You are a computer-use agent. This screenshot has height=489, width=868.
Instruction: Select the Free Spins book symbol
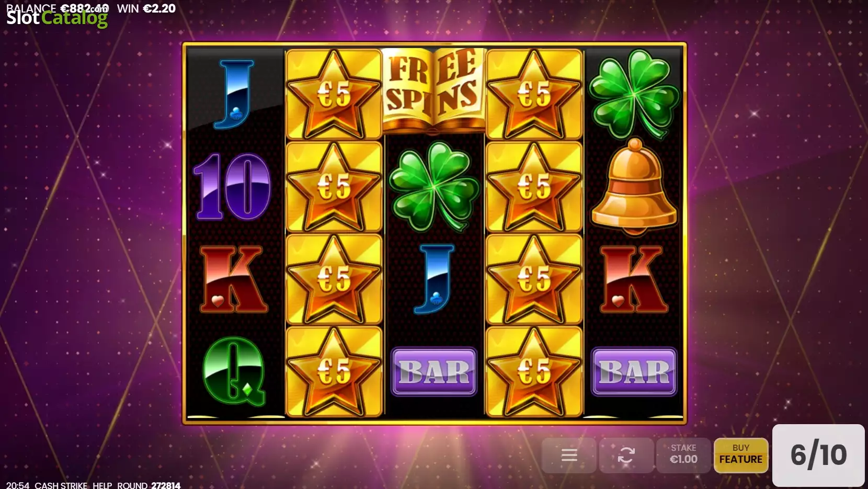pyautogui.click(x=433, y=90)
